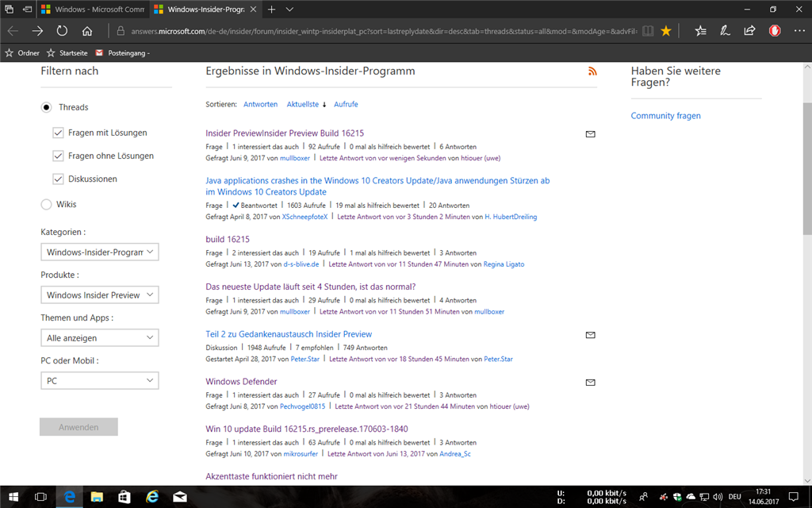Open user profile XSchneepfoteX

(x=304, y=217)
